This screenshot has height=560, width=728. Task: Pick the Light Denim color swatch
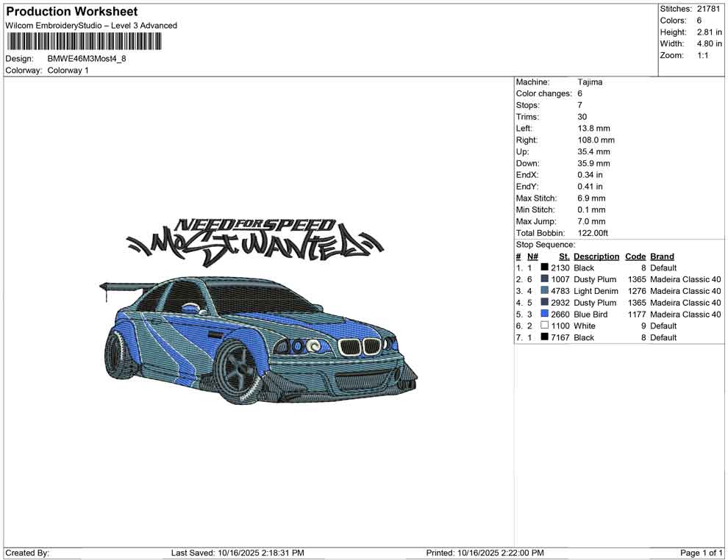[x=545, y=291]
